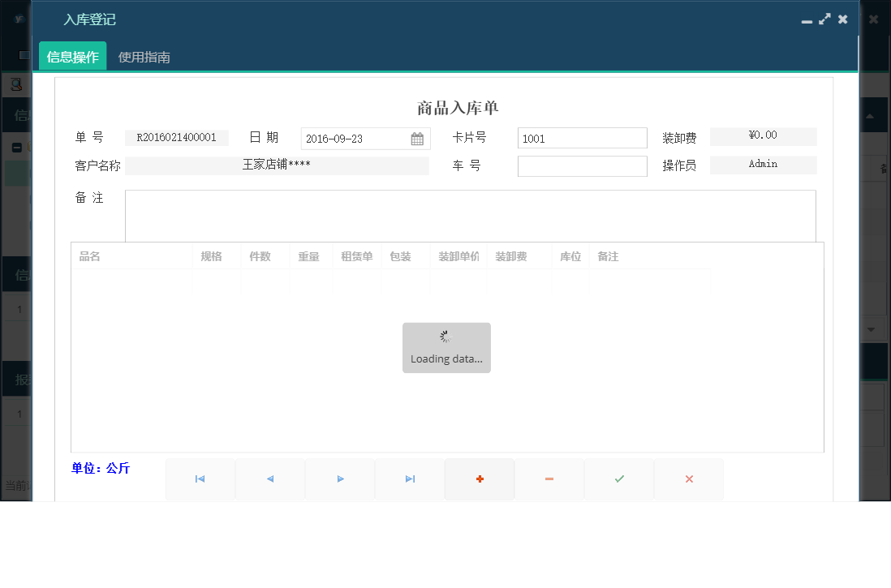Viewport: 891px width, 588px height.
Task: Confirm changes using the green checkmark icon
Action: coord(618,479)
